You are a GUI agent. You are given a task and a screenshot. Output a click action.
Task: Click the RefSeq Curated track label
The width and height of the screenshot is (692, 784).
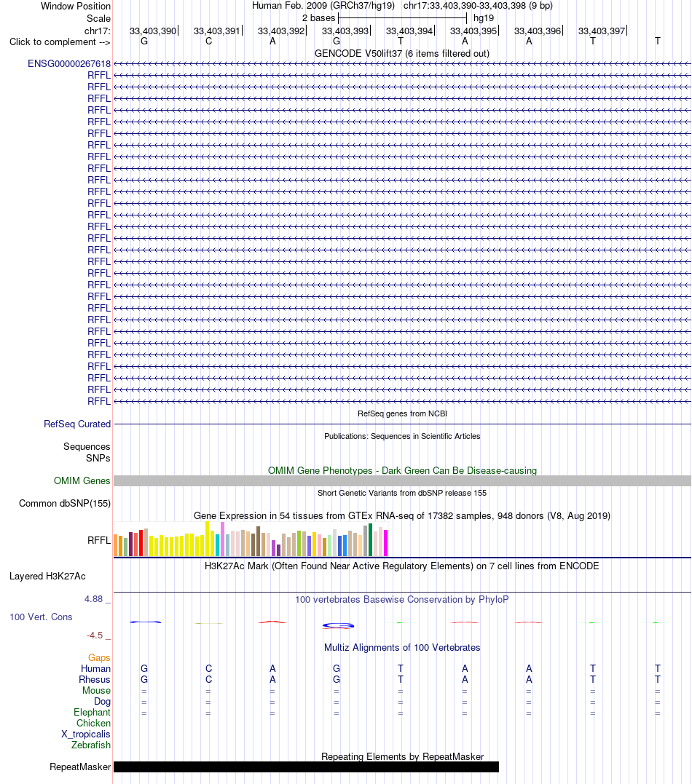click(x=77, y=424)
